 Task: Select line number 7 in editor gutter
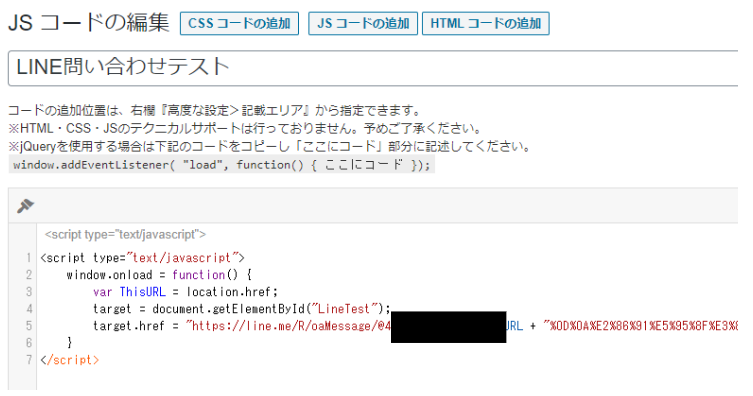pos(29,360)
